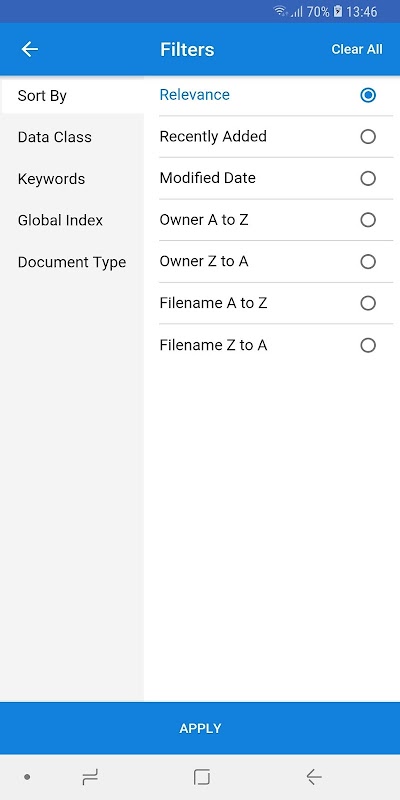Open the Document Type filter category

coord(72,262)
